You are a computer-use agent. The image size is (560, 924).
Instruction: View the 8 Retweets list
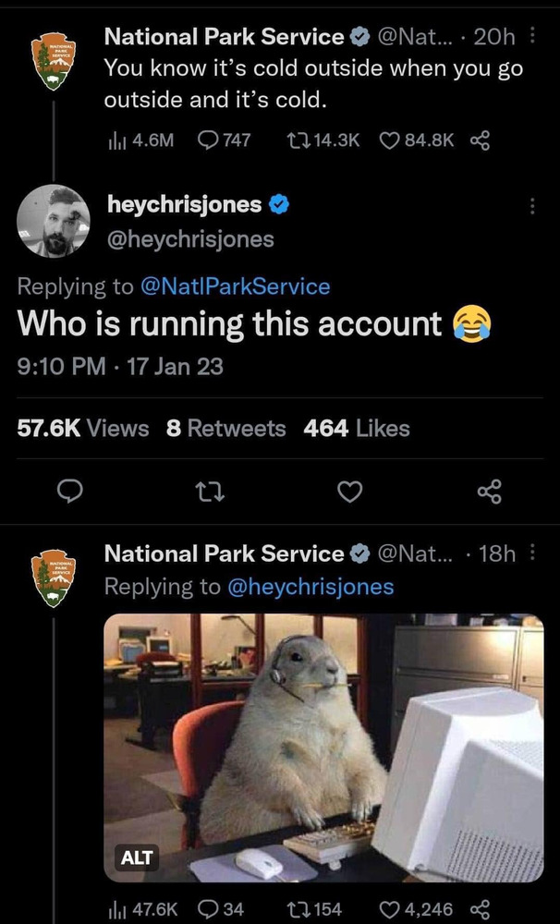coord(226,428)
